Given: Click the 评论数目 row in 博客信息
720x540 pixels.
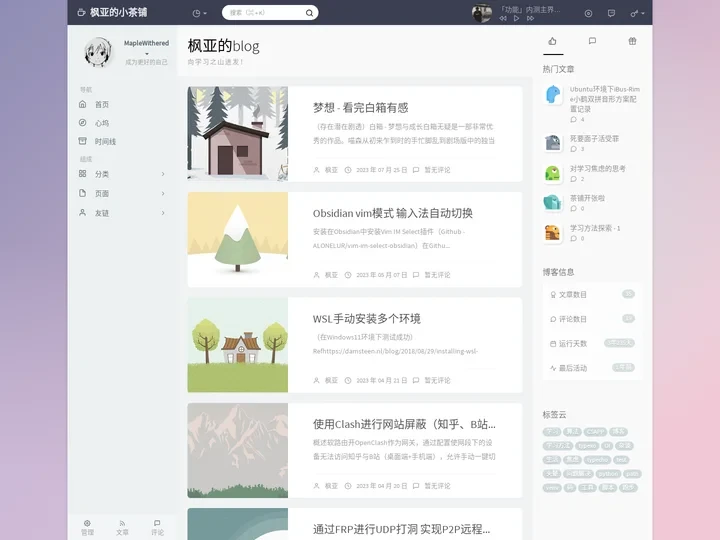Looking at the screenshot, I should coord(592,319).
